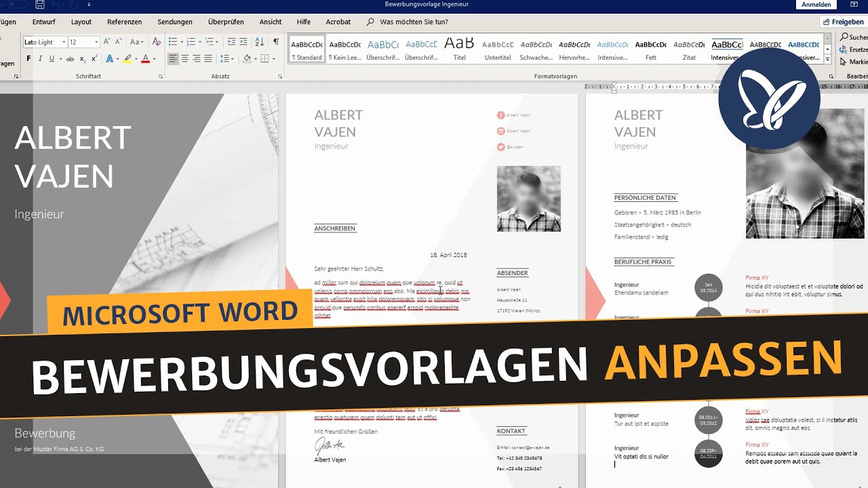This screenshot has width=868, height=488.
Task: Justify the paragraph text
Action: tap(208, 59)
